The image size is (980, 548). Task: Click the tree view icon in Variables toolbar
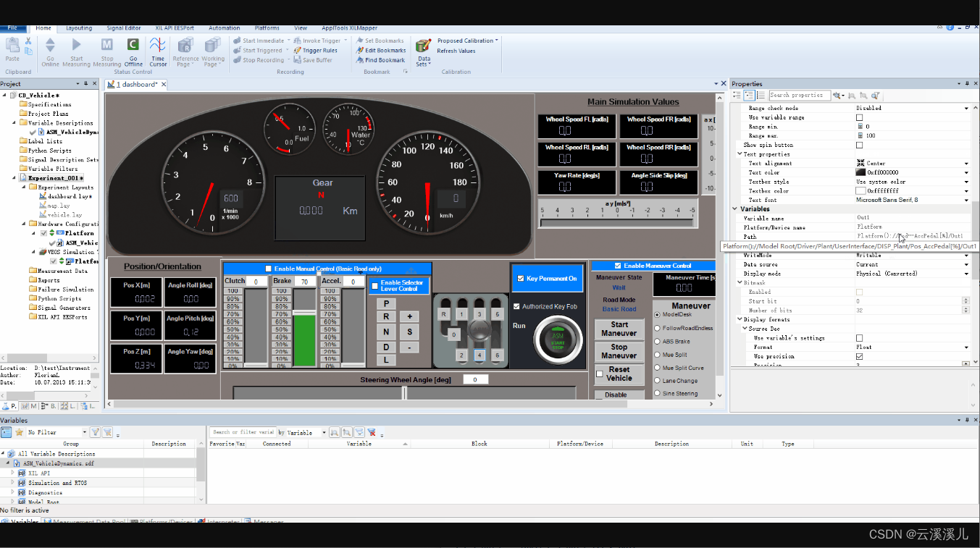coord(6,432)
